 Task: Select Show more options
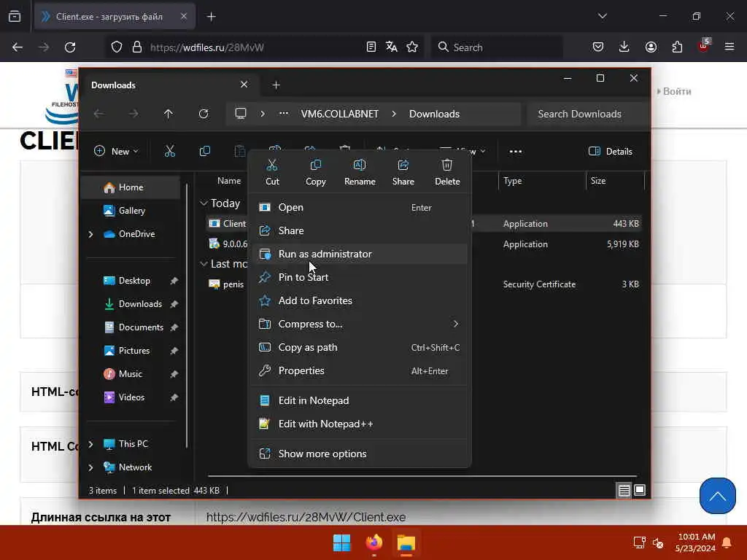click(x=360, y=454)
